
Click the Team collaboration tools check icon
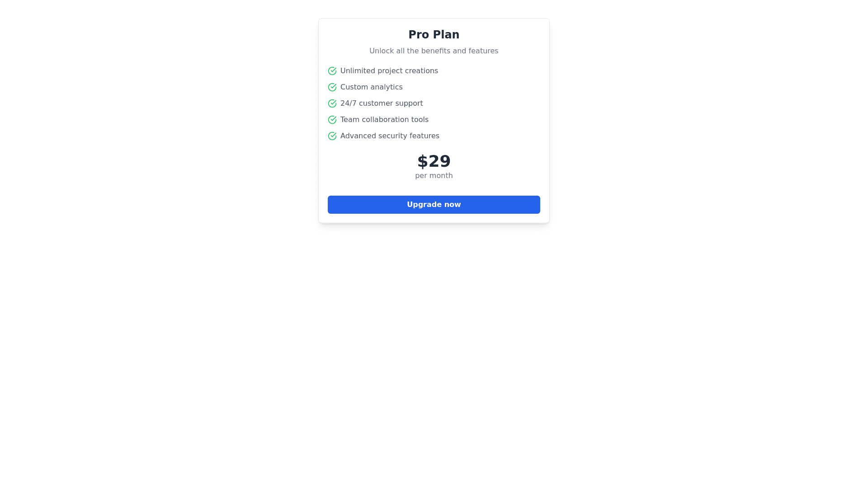[x=332, y=120]
